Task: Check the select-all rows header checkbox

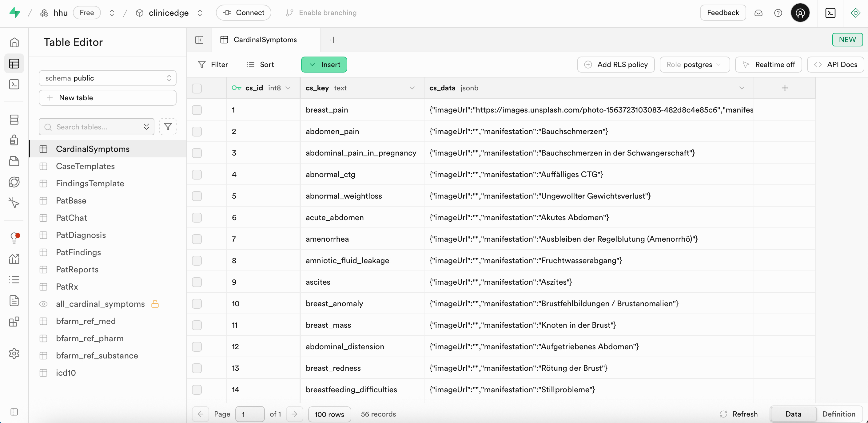Action: point(197,88)
